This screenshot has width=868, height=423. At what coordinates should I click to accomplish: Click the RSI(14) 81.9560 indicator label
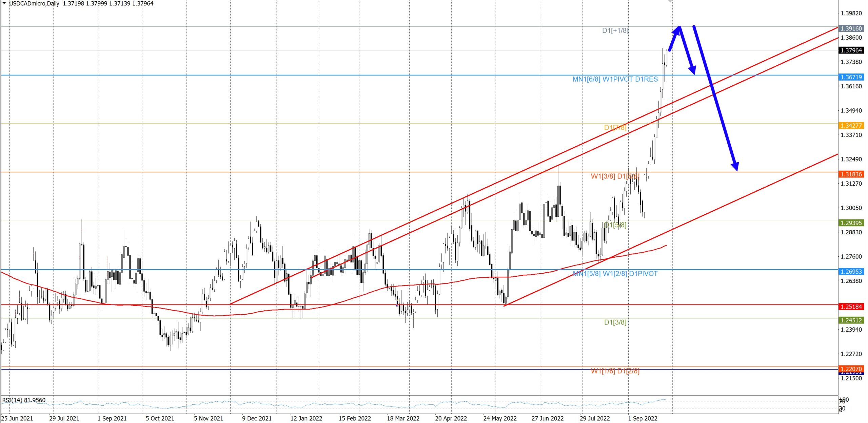24,400
